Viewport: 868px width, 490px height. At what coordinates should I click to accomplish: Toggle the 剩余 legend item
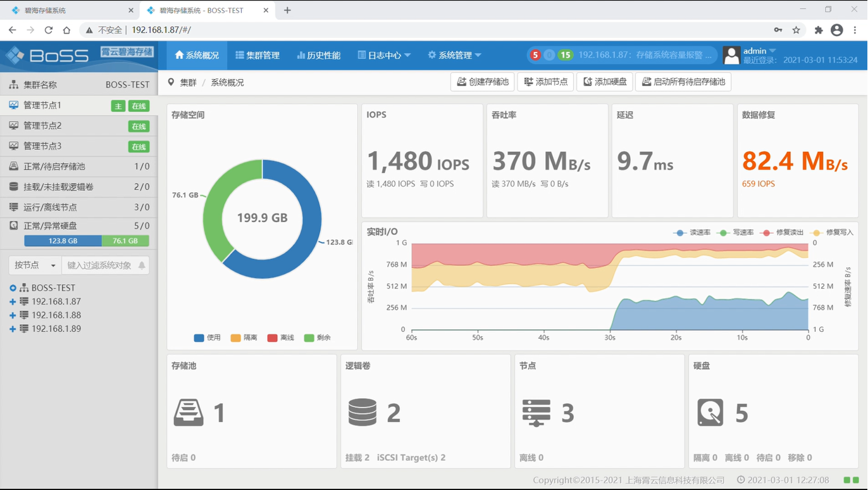317,338
